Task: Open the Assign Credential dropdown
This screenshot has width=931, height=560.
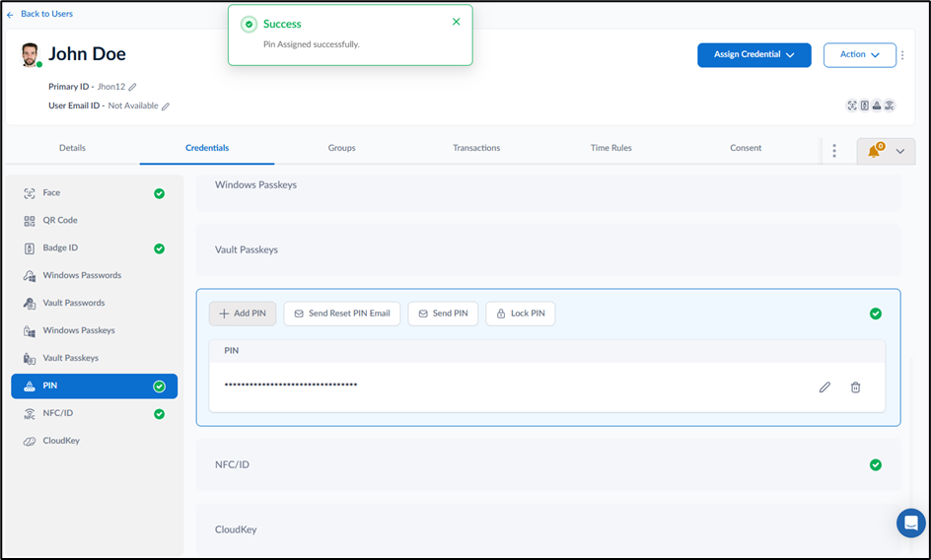Action: point(754,54)
